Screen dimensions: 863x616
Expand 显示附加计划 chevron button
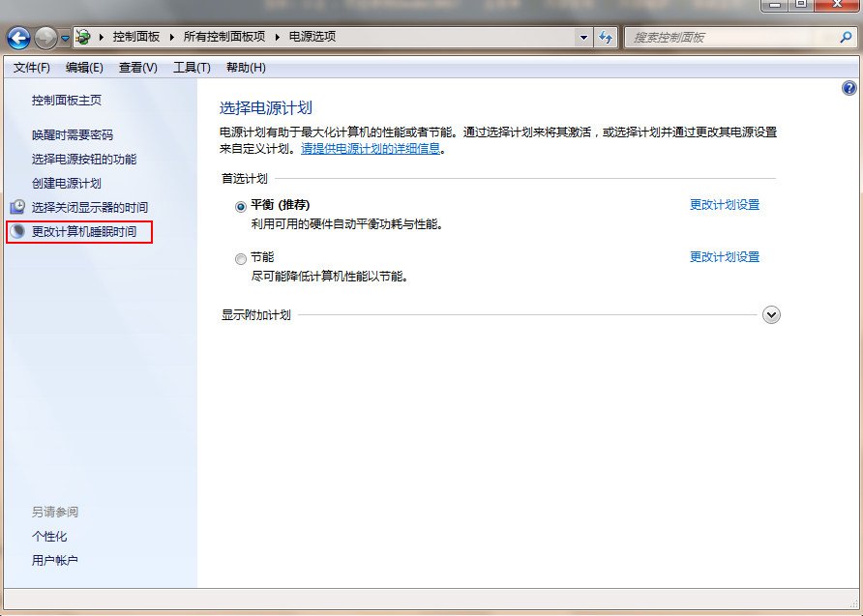point(771,315)
